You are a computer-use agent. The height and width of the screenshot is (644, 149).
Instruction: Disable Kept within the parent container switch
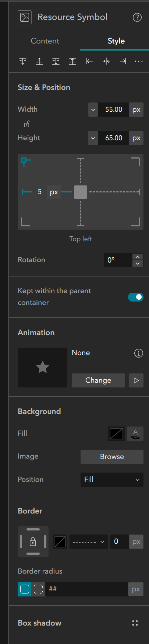tap(136, 297)
